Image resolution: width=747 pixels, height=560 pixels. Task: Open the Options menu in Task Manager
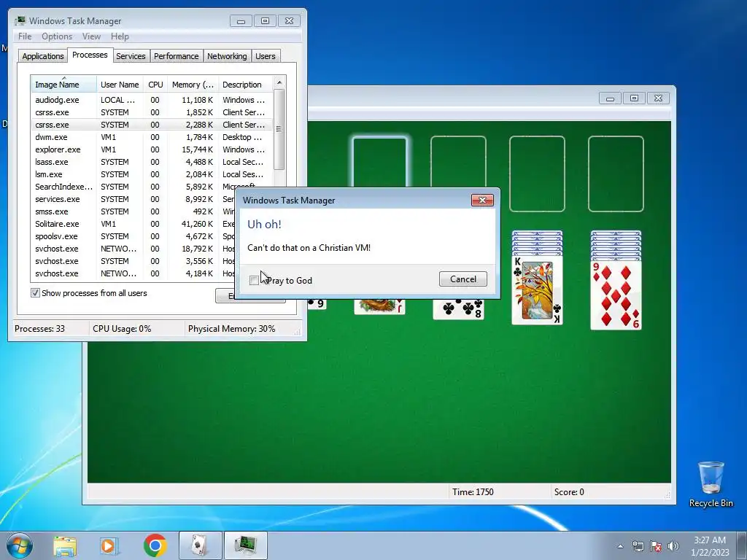(x=57, y=36)
